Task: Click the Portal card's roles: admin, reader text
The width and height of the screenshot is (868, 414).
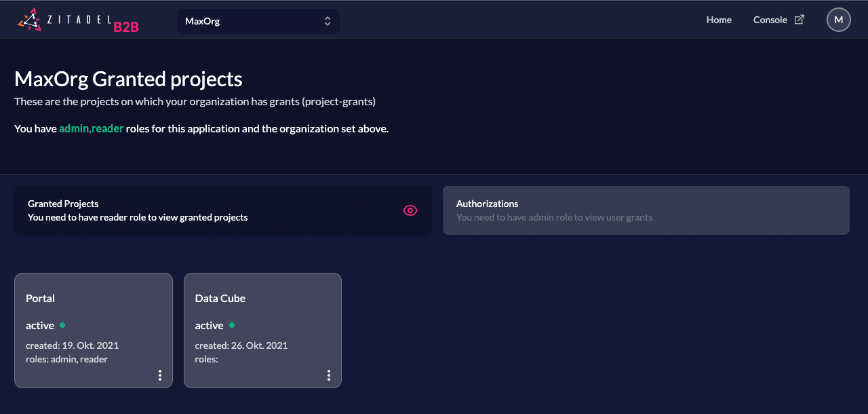Action: 66,359
